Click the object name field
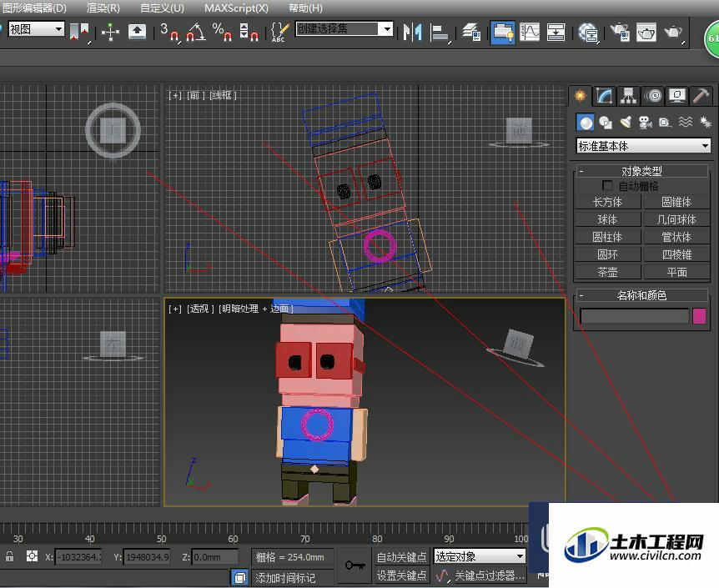Image resolution: width=719 pixels, height=588 pixels. coord(635,316)
